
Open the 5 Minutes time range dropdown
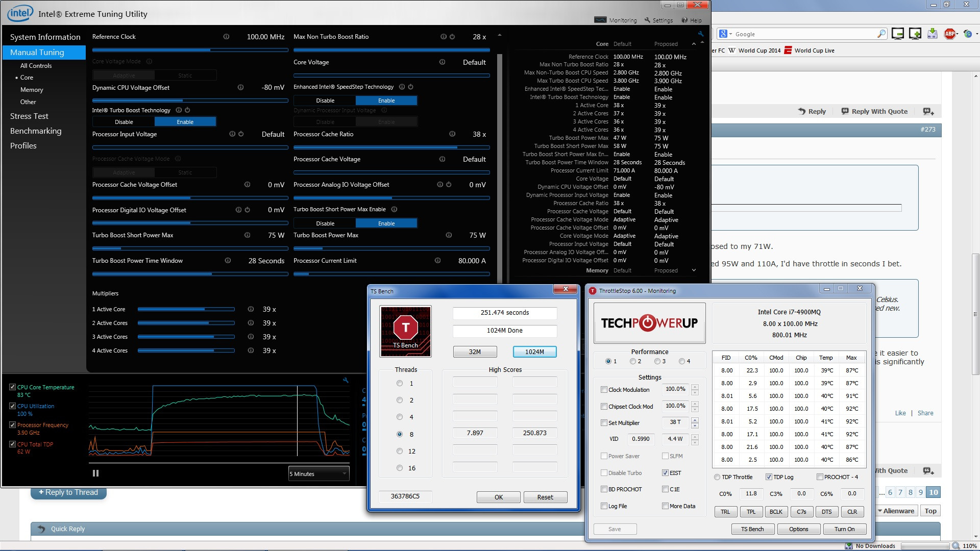click(318, 474)
